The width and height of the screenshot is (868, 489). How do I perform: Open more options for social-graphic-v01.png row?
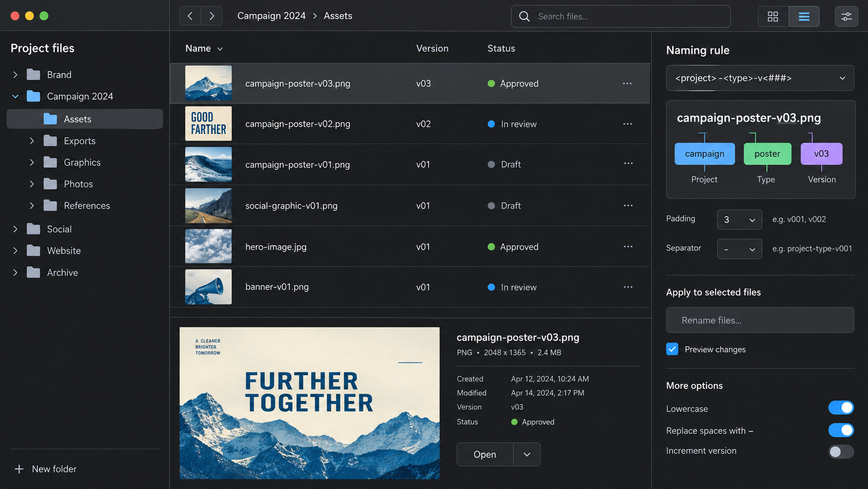[628, 206]
